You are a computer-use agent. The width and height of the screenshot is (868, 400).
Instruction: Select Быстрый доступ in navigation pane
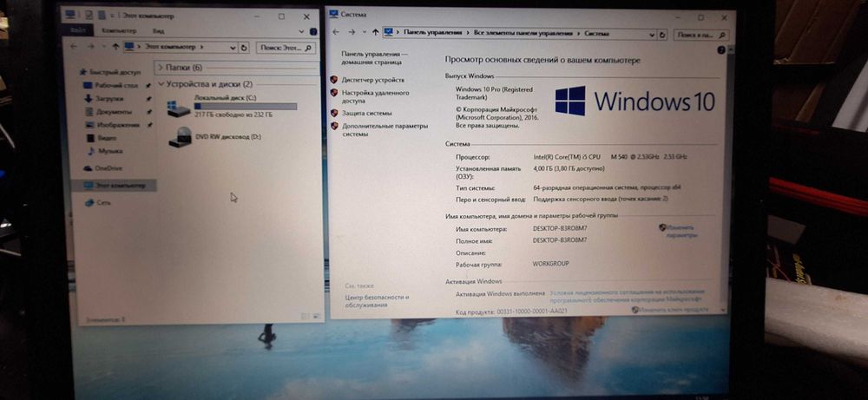click(117, 72)
